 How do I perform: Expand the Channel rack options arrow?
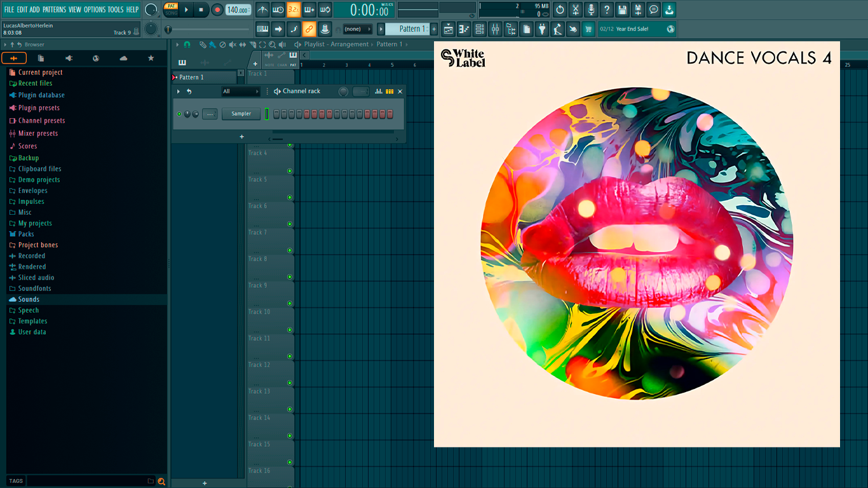click(x=179, y=91)
